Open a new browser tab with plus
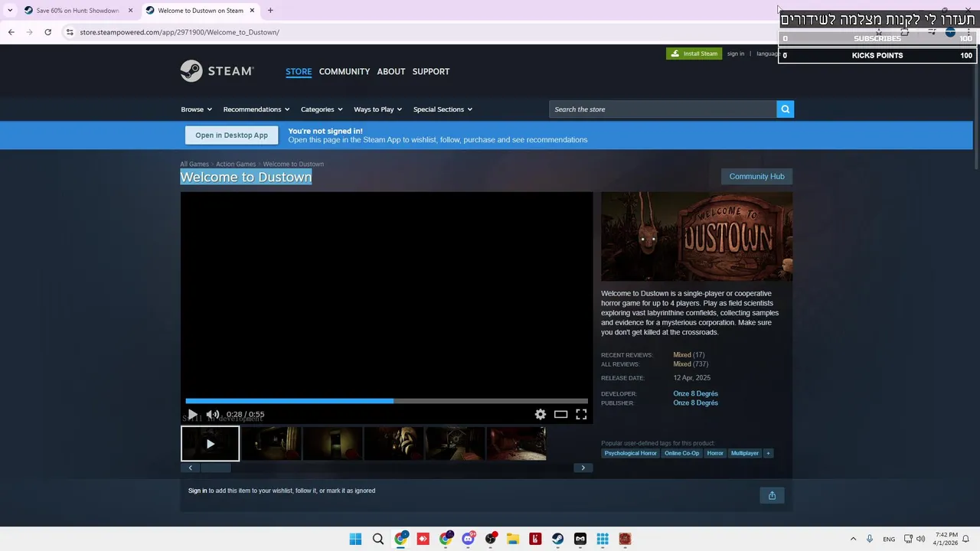Viewport: 980px width, 551px height. (270, 11)
